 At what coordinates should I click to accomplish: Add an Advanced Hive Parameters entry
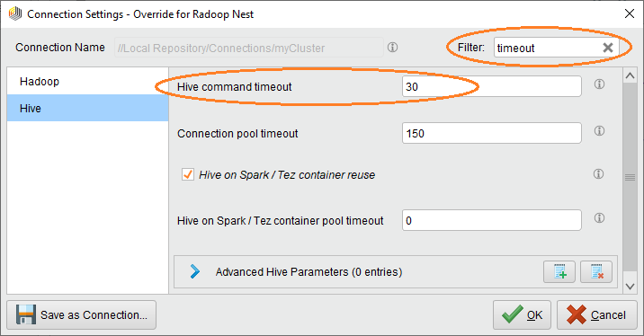[x=559, y=271]
